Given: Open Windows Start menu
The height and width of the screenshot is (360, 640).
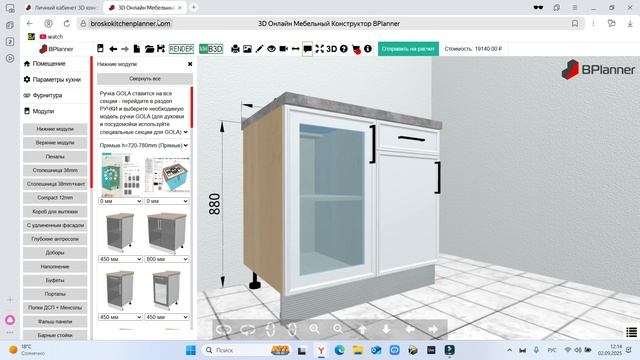Looking at the screenshot, I should pyautogui.click(x=191, y=350).
